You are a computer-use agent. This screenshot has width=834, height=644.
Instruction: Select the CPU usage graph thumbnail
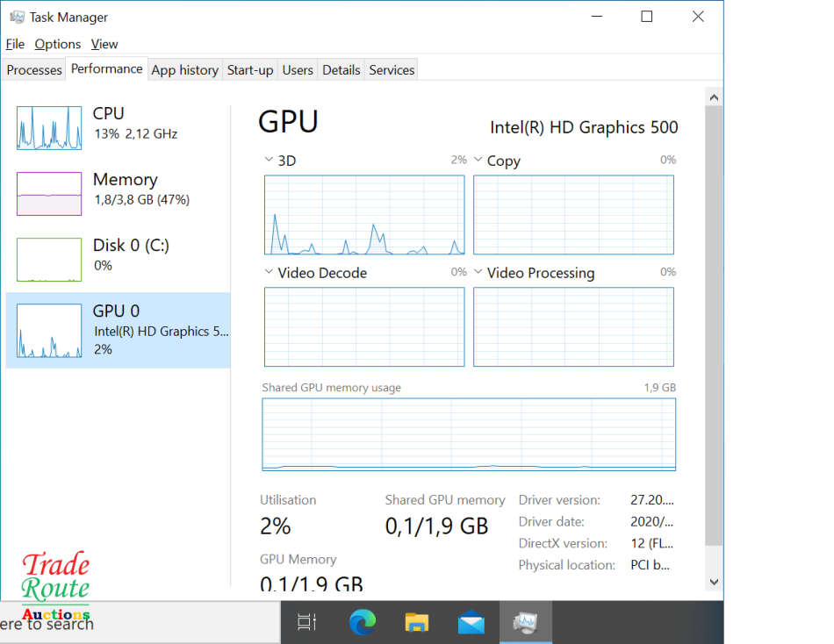[49, 128]
